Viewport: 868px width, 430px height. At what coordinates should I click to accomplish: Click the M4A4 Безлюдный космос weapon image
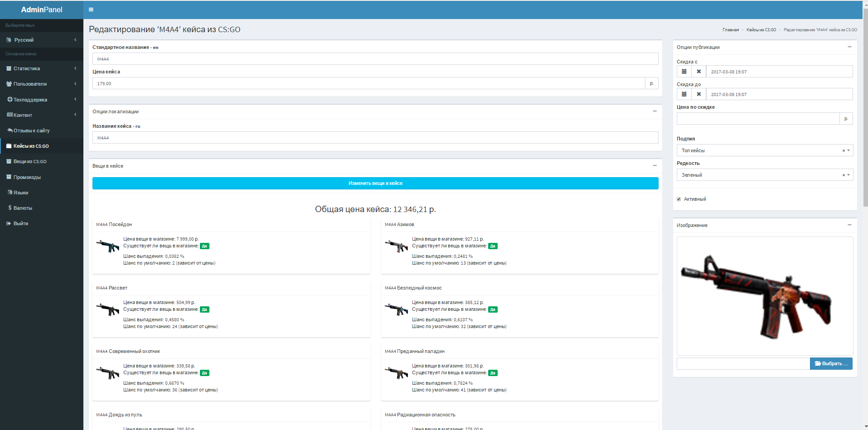[x=396, y=309]
